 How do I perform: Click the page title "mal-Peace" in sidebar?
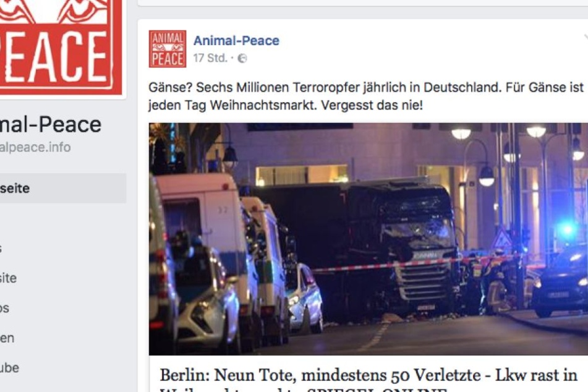[x=51, y=124]
